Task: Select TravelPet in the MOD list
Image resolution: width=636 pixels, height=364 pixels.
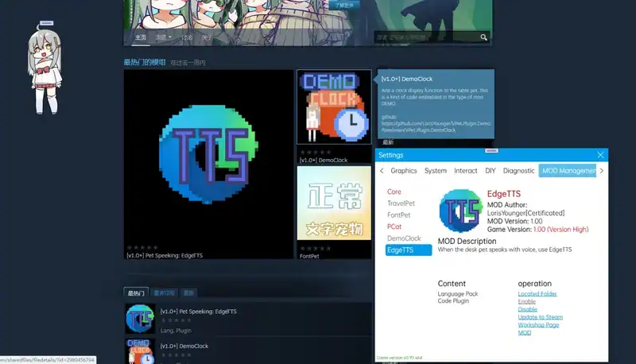Action: click(401, 203)
